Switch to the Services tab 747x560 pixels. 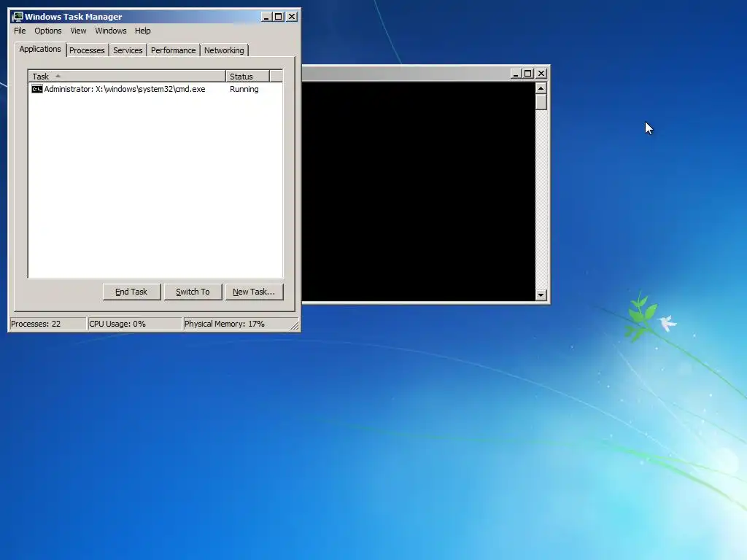tap(128, 50)
